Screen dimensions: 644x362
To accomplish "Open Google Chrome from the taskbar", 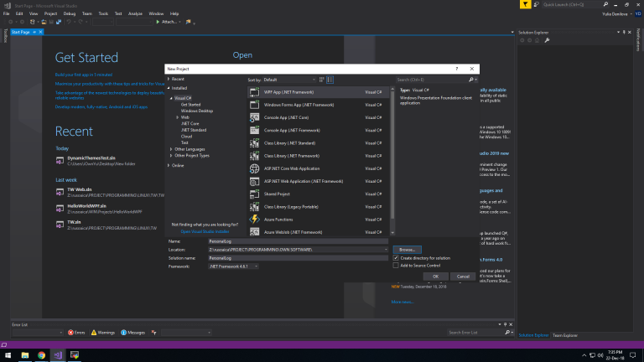I will pyautogui.click(x=42, y=354).
